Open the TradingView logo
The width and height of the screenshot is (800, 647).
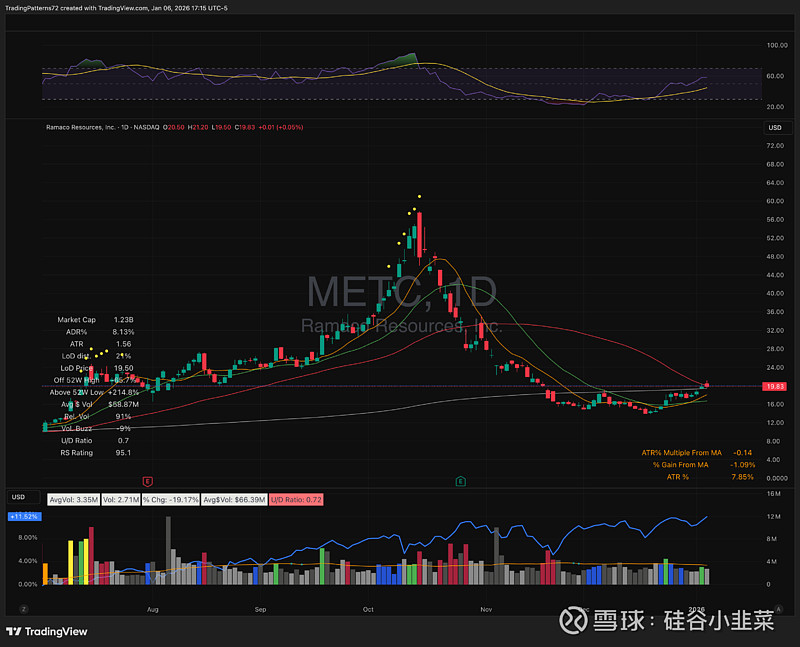click(47, 632)
